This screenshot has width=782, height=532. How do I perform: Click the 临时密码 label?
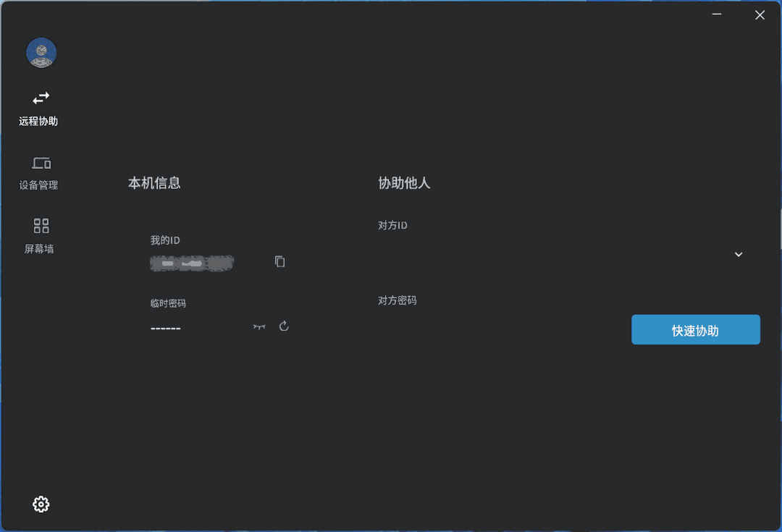167,303
